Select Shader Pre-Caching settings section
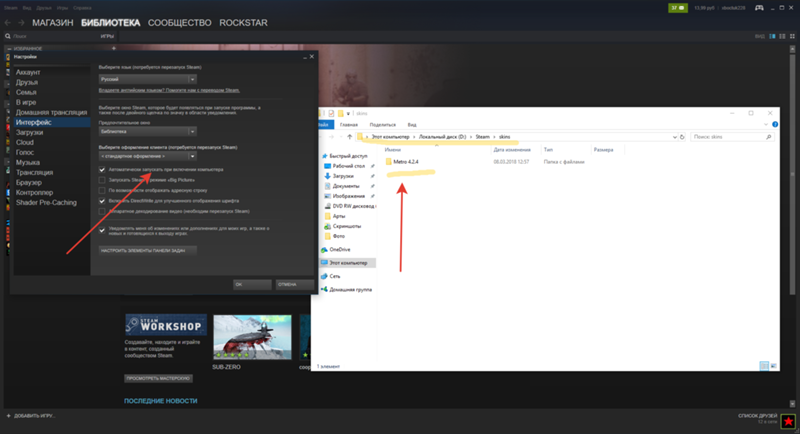The height and width of the screenshot is (434, 800). (x=46, y=202)
